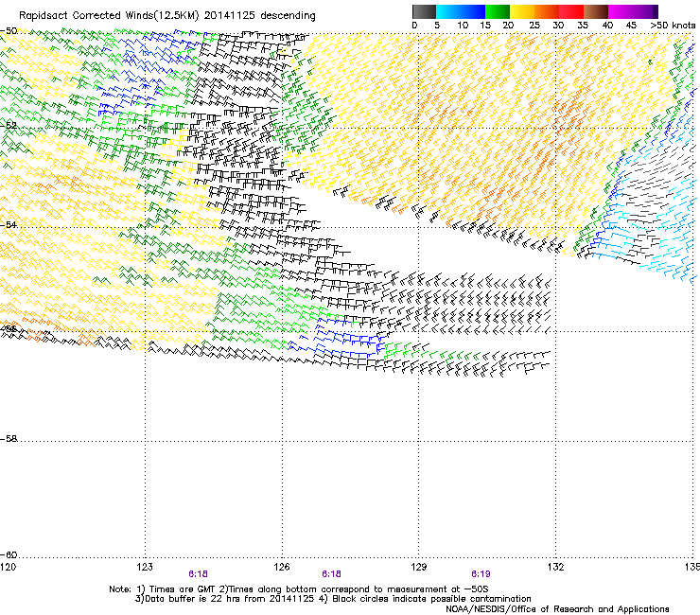Click the '>50 knots' legend label
Viewport: 700px width, 615px height.
point(673,26)
